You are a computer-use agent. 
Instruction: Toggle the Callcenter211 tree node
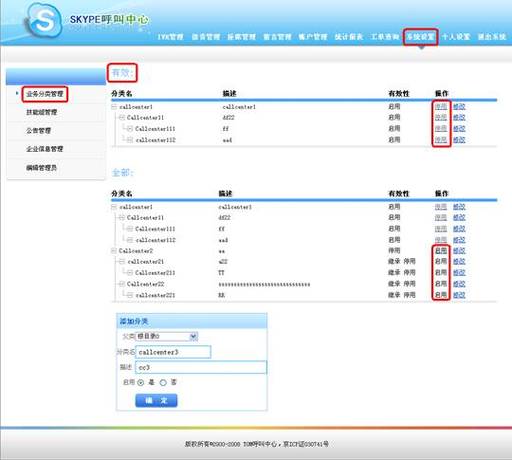coord(130,273)
